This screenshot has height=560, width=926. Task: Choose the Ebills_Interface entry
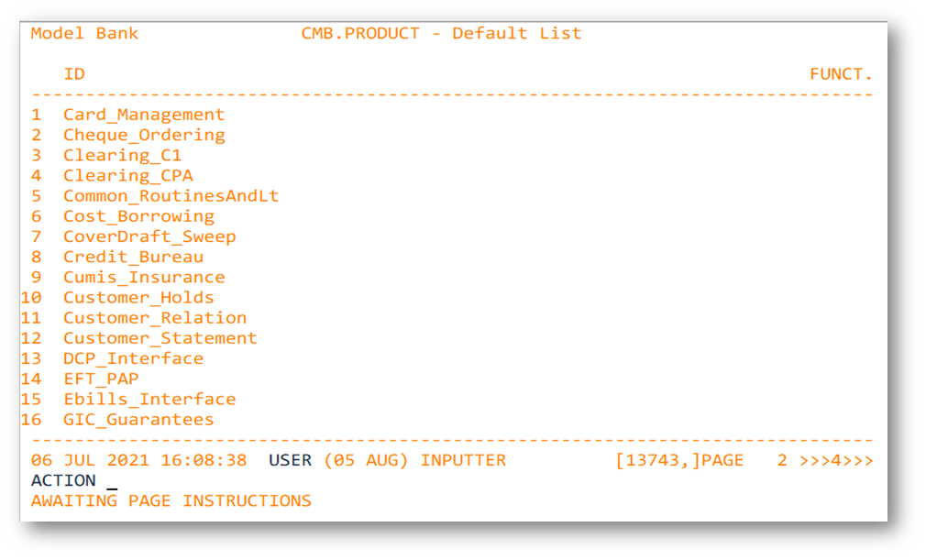click(x=149, y=399)
